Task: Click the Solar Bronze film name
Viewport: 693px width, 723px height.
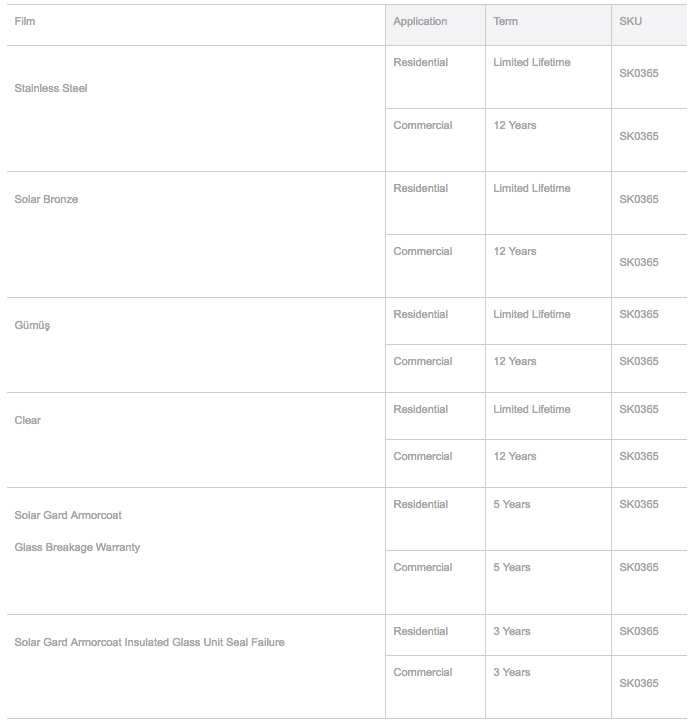Action: click(46, 199)
